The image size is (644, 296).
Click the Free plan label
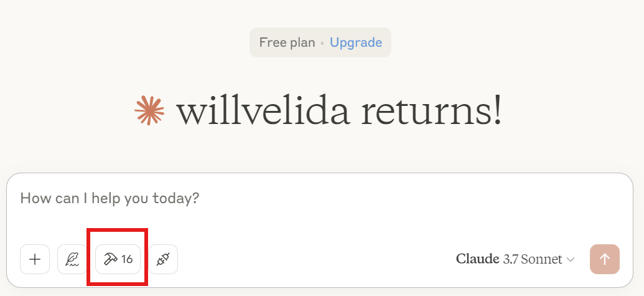[287, 42]
